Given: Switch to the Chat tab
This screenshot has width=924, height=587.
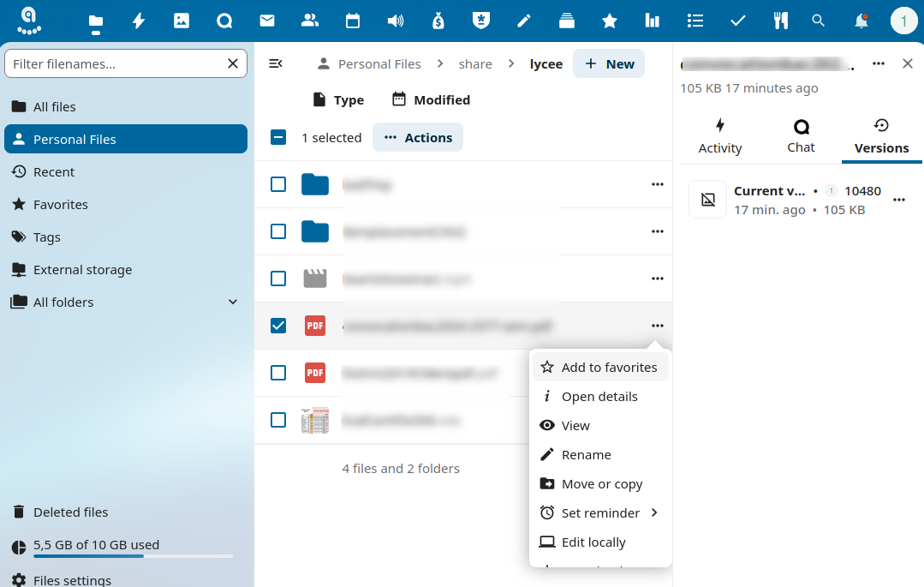Looking at the screenshot, I should coord(801,137).
